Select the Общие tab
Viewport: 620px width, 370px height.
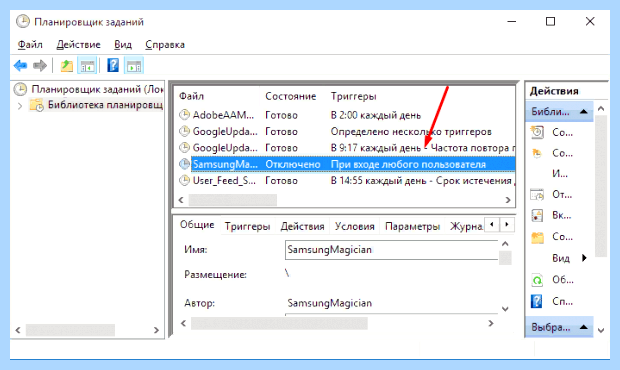point(197,225)
